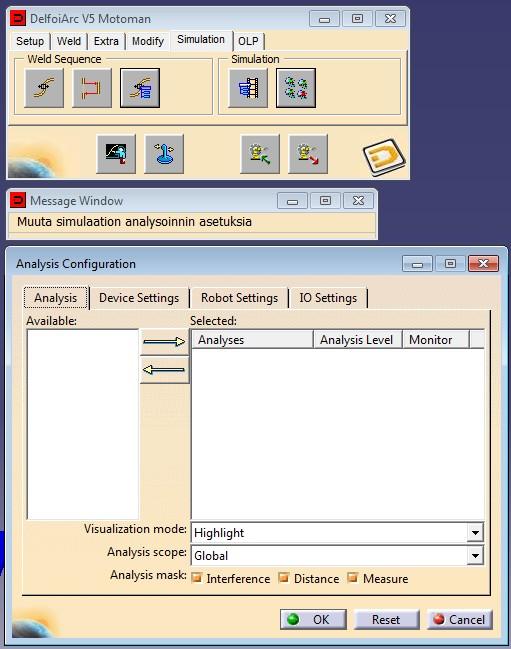
Task: Toggle the Measure analysis mask checkbox
Action: (x=353, y=577)
